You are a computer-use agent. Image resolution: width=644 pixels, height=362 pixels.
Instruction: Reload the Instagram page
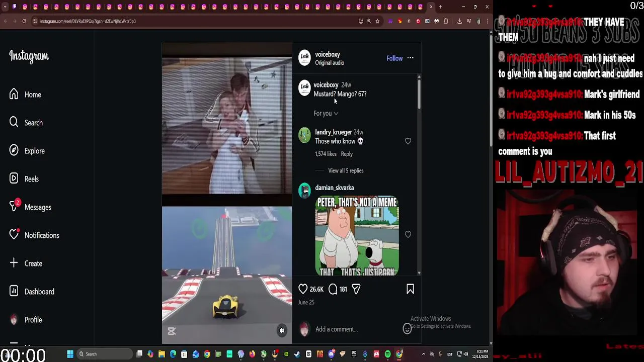[x=24, y=21]
